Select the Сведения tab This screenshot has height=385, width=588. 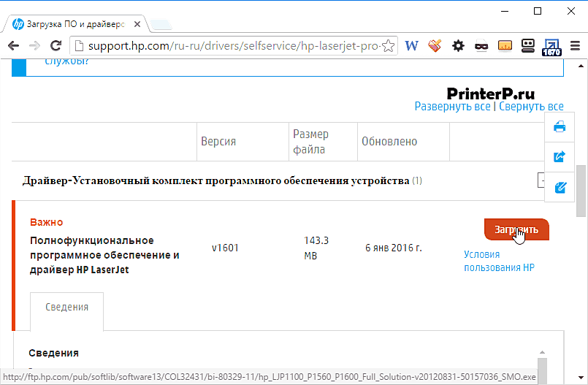(66, 307)
